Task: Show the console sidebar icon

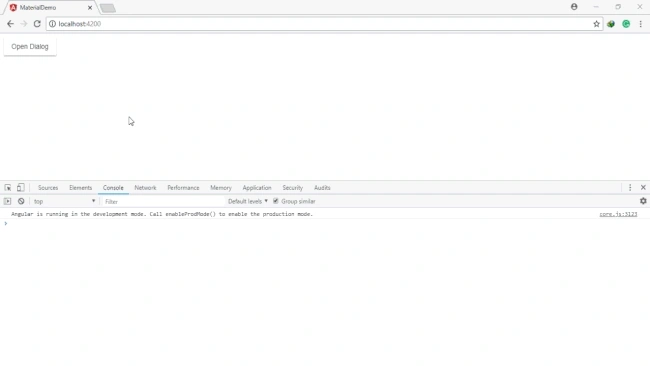Action: tap(7, 201)
